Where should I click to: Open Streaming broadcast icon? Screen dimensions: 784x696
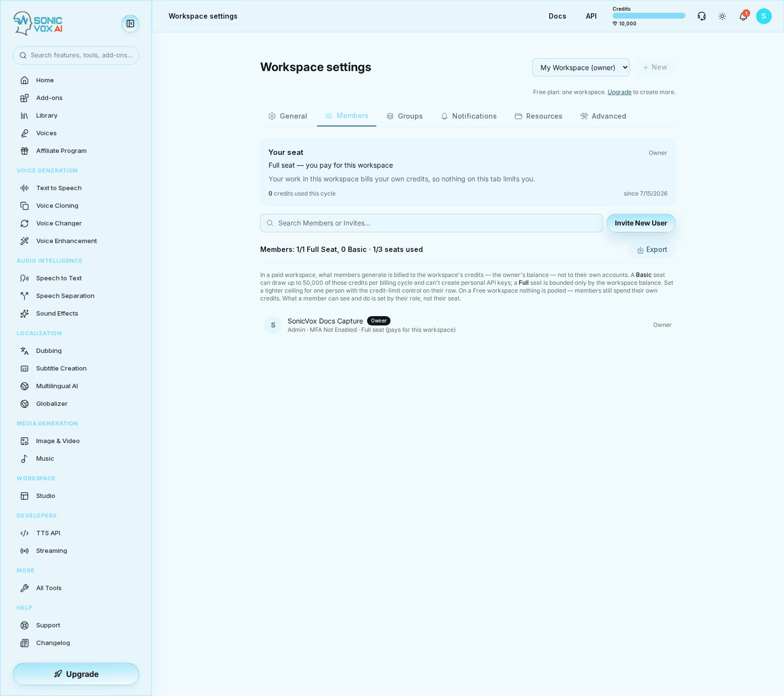(x=24, y=551)
